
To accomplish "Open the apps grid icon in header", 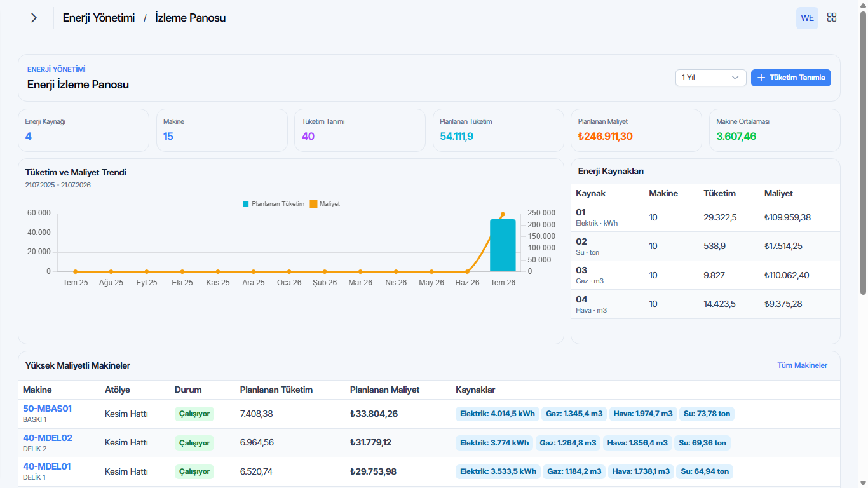I will coord(831,18).
